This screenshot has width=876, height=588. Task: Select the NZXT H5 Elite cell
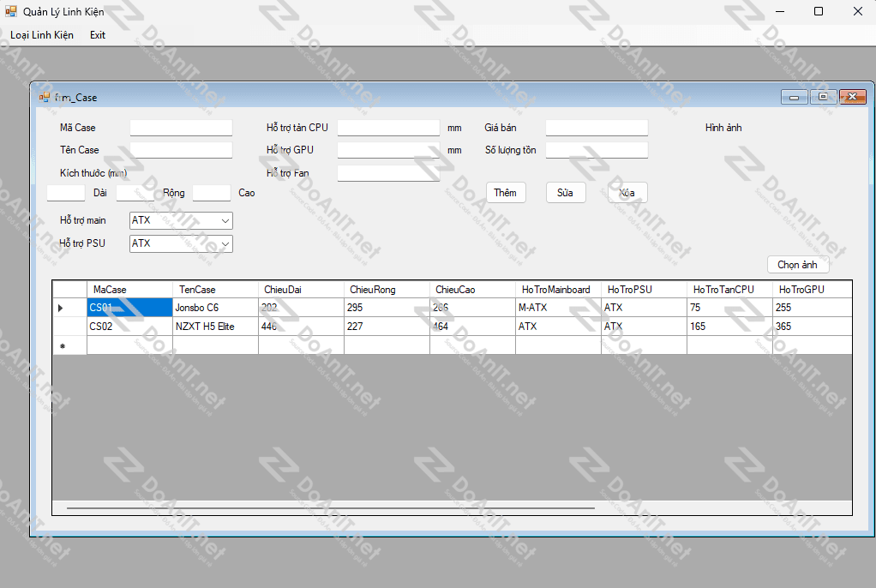216,327
